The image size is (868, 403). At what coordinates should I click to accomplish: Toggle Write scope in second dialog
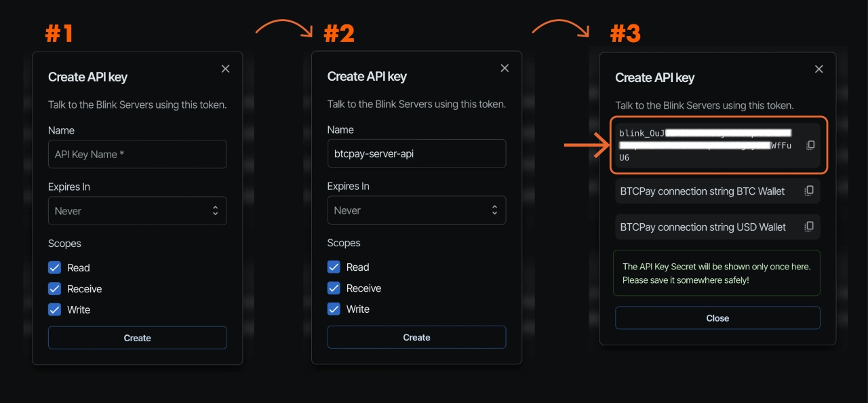(334, 309)
